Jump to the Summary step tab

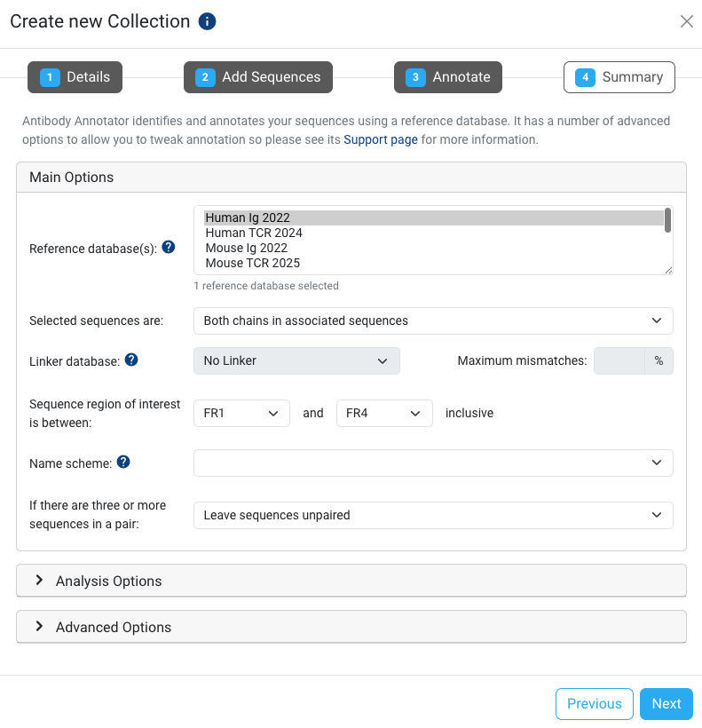[x=619, y=77]
